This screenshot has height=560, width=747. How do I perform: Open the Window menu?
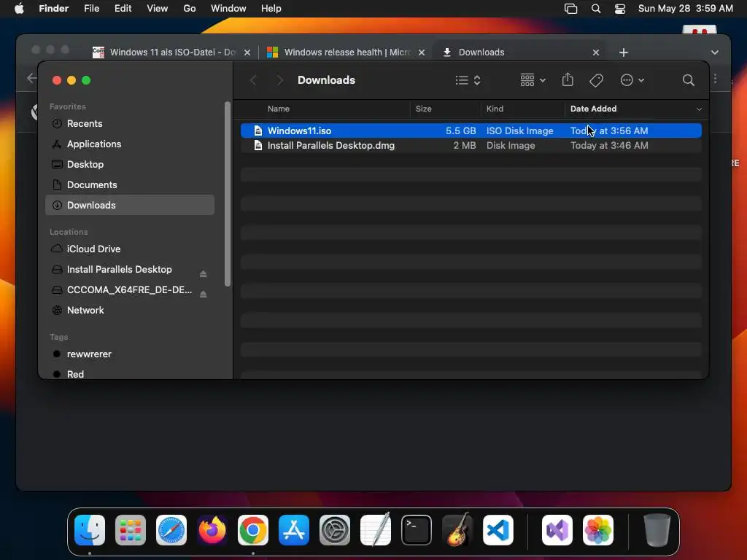click(x=228, y=9)
